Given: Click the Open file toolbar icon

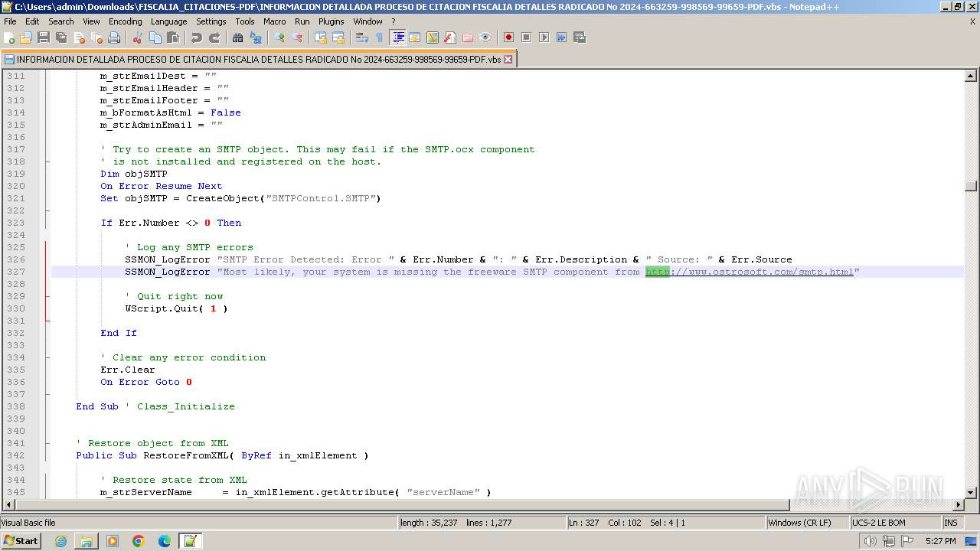Looking at the screenshot, I should 26,37.
